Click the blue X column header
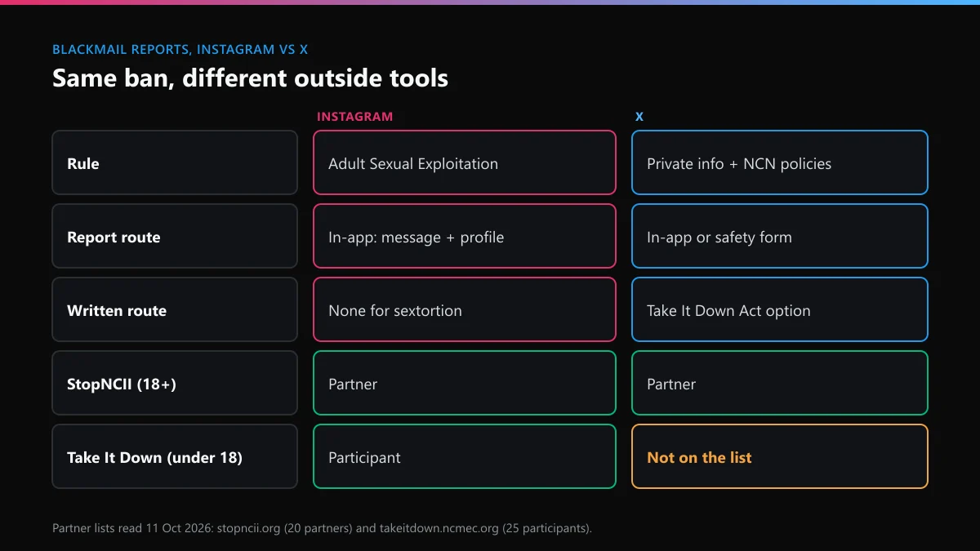980x551 pixels. coord(639,117)
